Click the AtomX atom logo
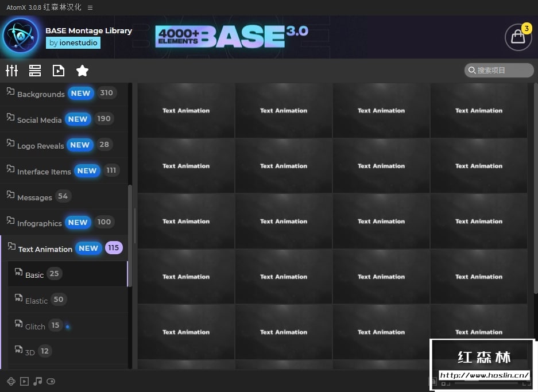 (x=21, y=36)
